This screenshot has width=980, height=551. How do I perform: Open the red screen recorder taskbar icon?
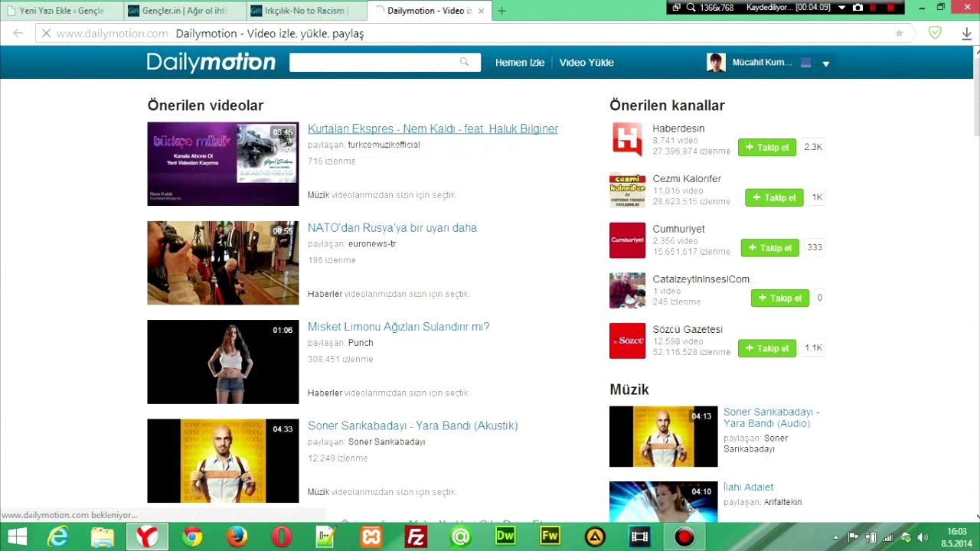tap(684, 537)
